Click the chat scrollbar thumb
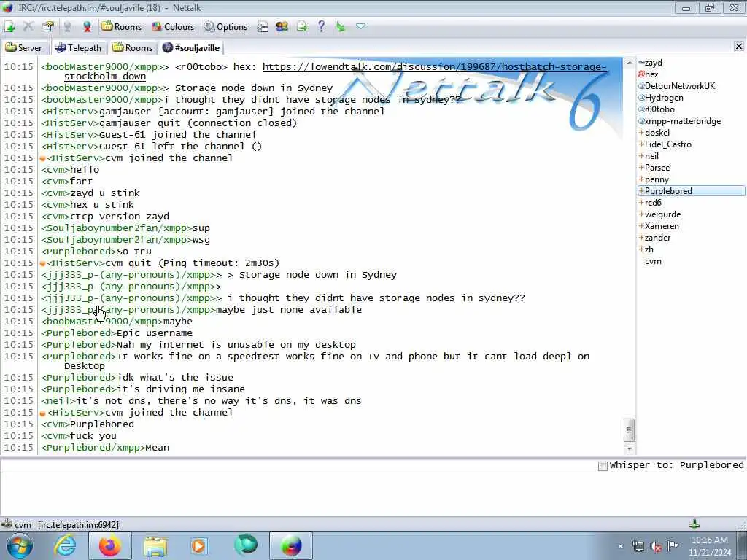 630,430
